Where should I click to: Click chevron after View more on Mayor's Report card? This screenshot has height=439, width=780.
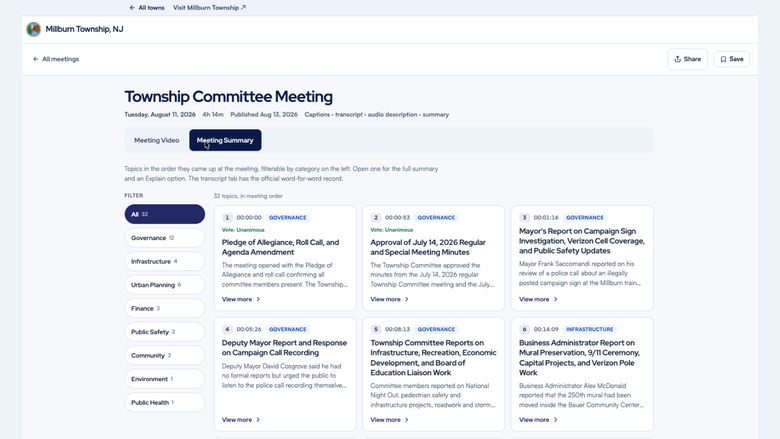point(555,299)
